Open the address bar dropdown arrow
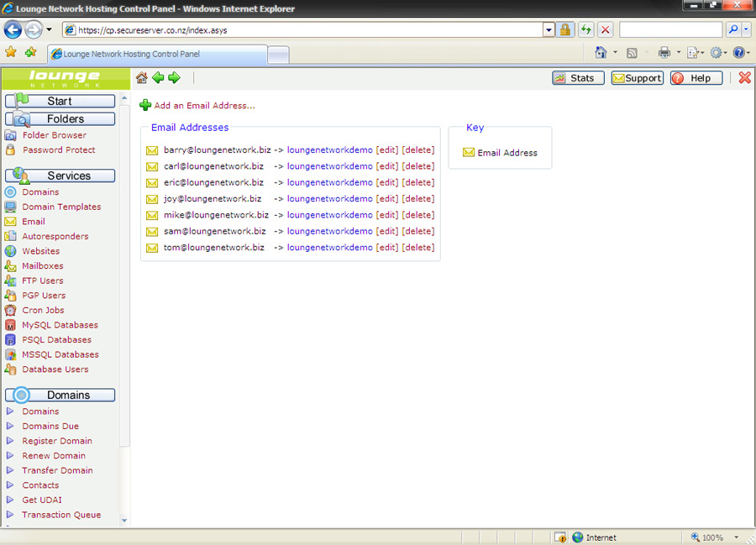Viewport: 756px width, 545px height. click(549, 30)
